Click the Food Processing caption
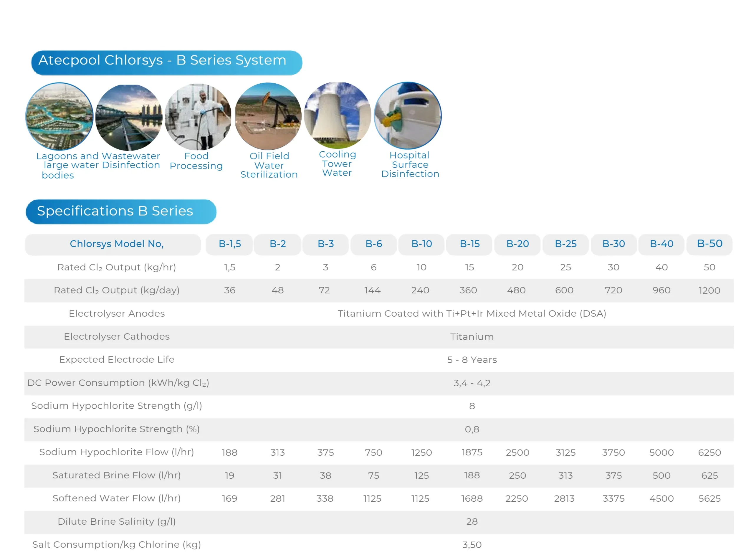754x560 pixels. [196, 161]
